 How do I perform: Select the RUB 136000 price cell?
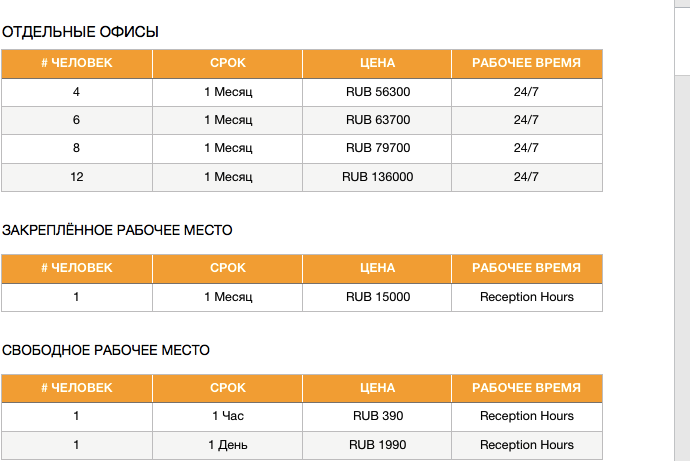377,177
